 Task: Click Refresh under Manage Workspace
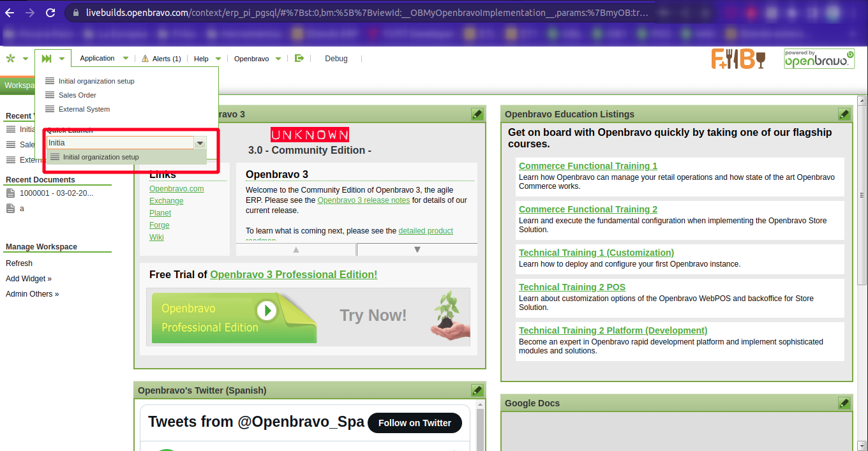[x=19, y=263]
